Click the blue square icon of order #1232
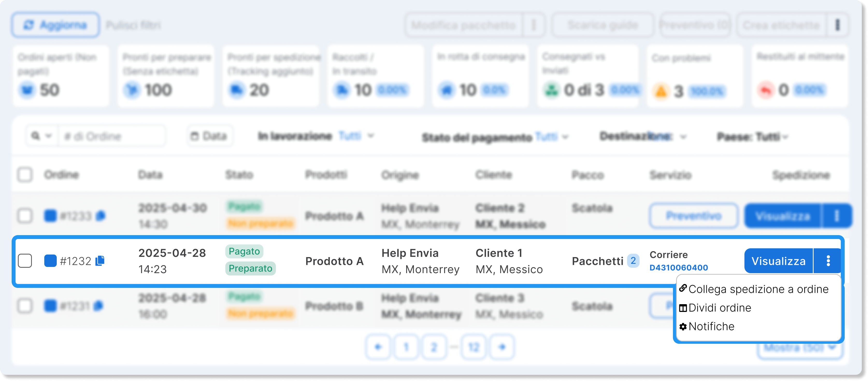The width and height of the screenshot is (868, 381). coord(50,261)
